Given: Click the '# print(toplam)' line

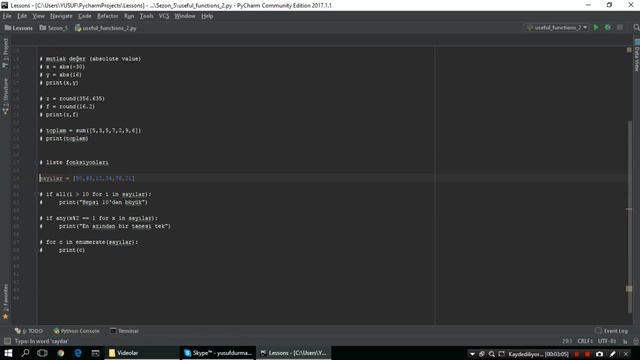Looking at the screenshot, I should point(64,138).
